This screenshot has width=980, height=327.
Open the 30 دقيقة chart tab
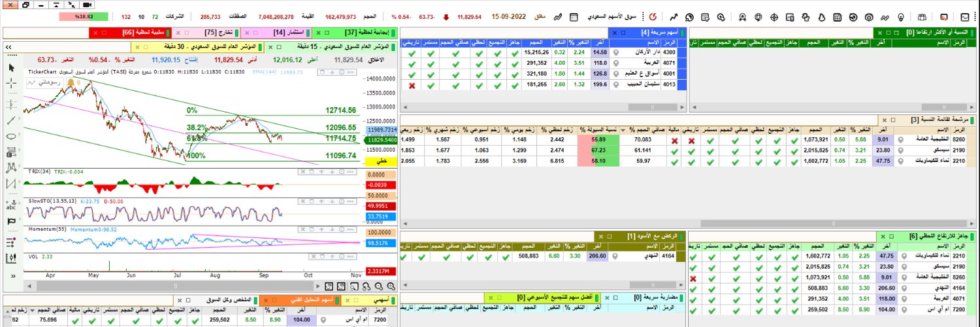tap(196, 47)
